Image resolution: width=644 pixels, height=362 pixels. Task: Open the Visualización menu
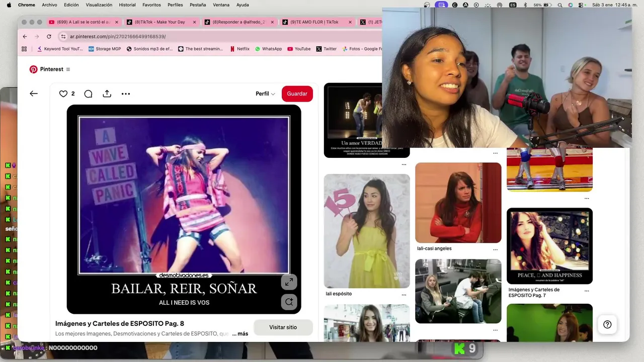[x=99, y=5]
